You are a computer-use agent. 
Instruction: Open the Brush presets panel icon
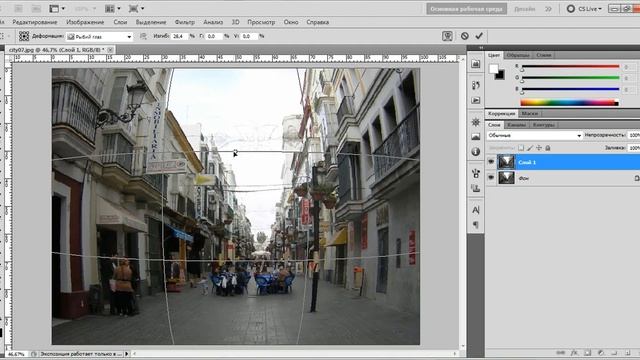point(476,173)
